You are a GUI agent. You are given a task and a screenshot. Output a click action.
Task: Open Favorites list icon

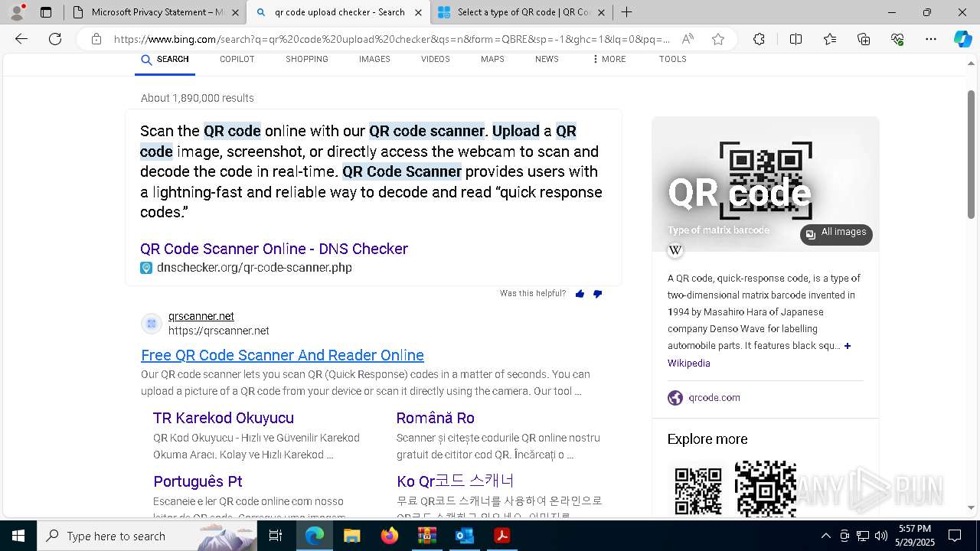point(830,39)
